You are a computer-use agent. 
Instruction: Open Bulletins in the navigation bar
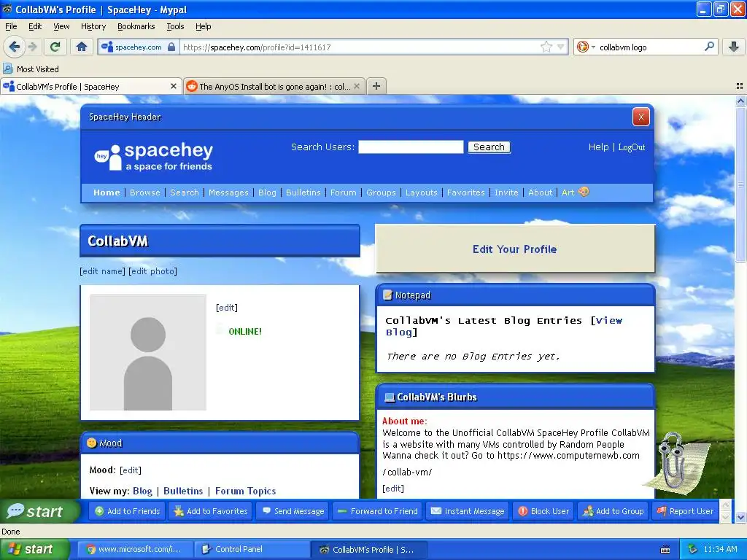(x=303, y=192)
